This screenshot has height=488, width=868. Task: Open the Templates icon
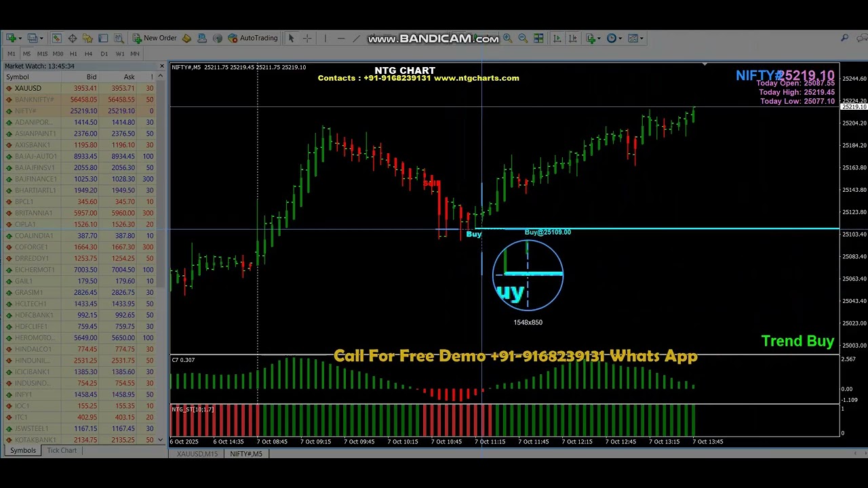click(x=633, y=38)
